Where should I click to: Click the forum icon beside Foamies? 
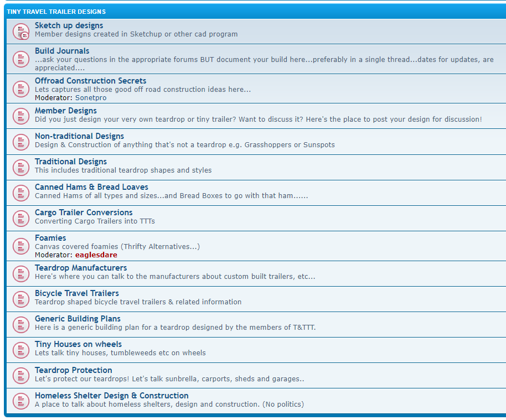tap(21, 246)
